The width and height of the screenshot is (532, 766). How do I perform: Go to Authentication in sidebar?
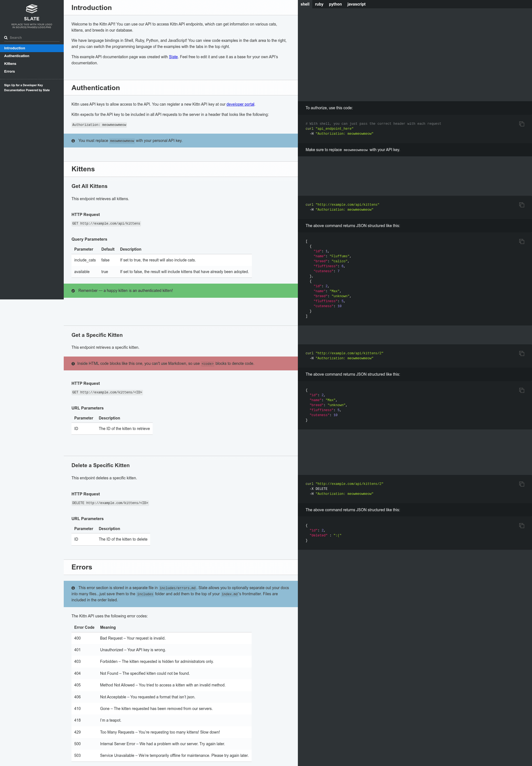[x=32, y=56]
